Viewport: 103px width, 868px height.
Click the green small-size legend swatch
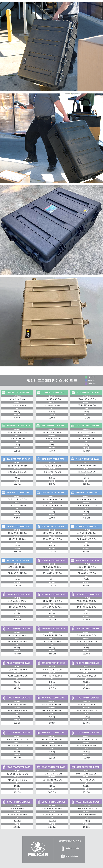(x=85, y=377)
